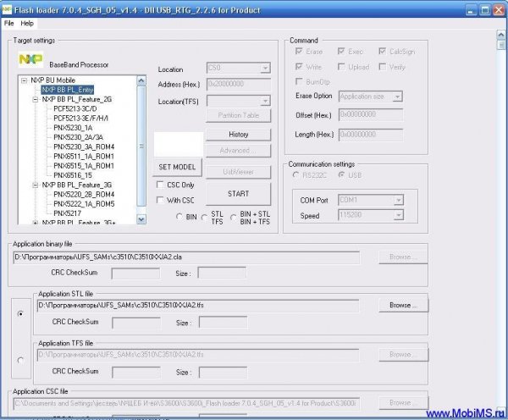Open the Erase Option dropdown
The image size is (508, 420).
397,97
